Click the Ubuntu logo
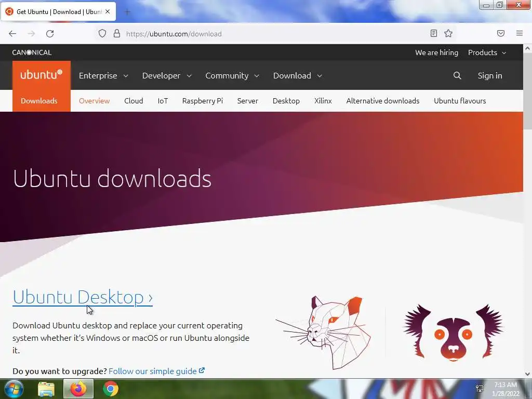Screen dimensions: 532x399 [42, 75]
